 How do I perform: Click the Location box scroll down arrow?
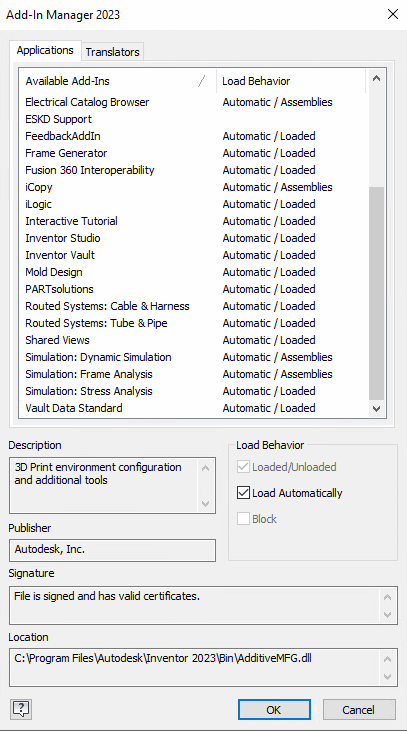pyautogui.click(x=387, y=676)
